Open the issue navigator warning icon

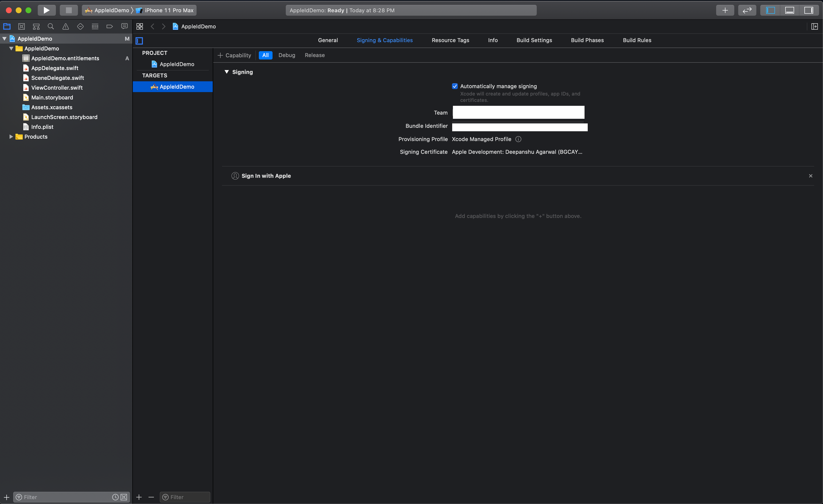pyautogui.click(x=65, y=26)
